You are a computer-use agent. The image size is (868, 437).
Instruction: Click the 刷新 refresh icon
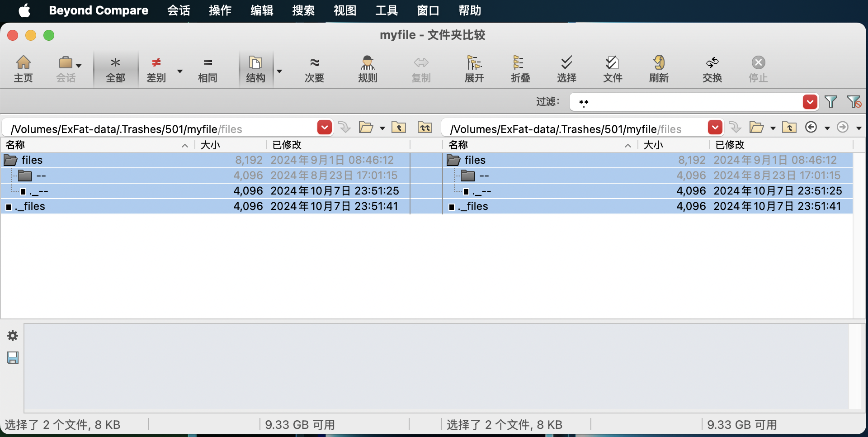click(x=659, y=69)
